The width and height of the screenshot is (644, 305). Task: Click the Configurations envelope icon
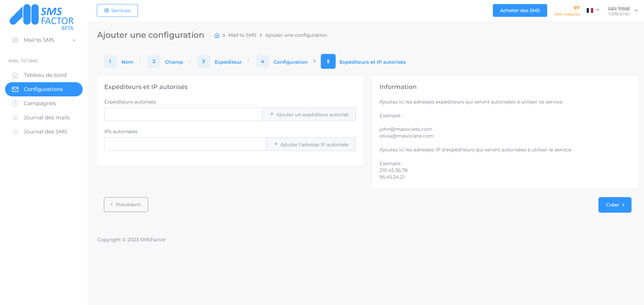point(15,89)
